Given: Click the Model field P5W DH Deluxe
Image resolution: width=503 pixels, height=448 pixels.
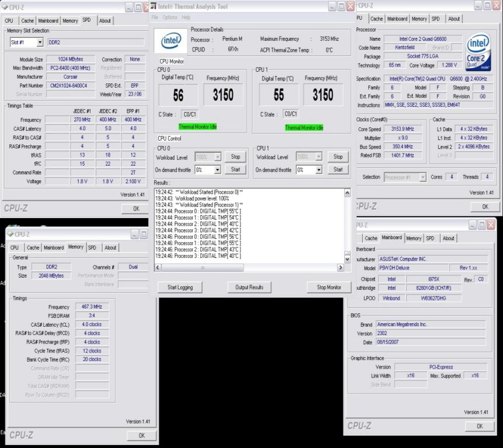Looking at the screenshot, I should (x=413, y=268).
